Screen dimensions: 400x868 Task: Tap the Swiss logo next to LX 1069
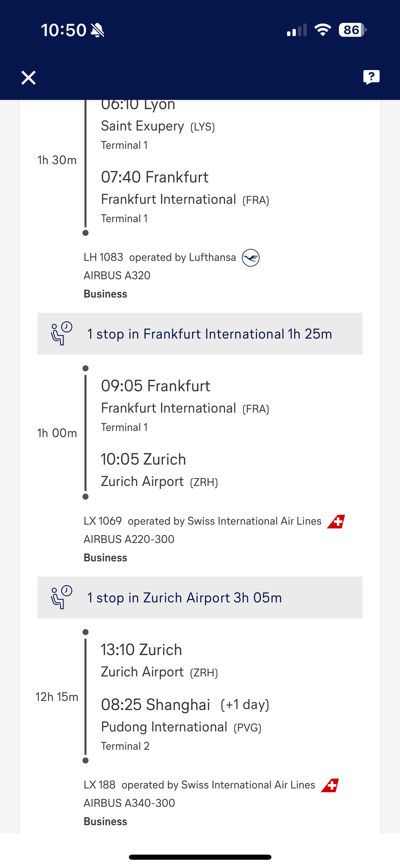click(x=336, y=521)
